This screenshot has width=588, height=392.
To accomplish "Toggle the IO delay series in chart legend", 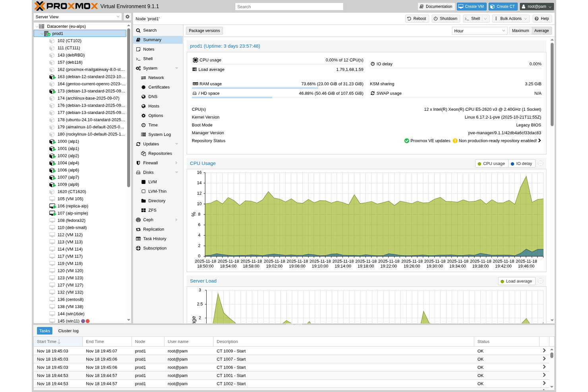I will (522, 163).
